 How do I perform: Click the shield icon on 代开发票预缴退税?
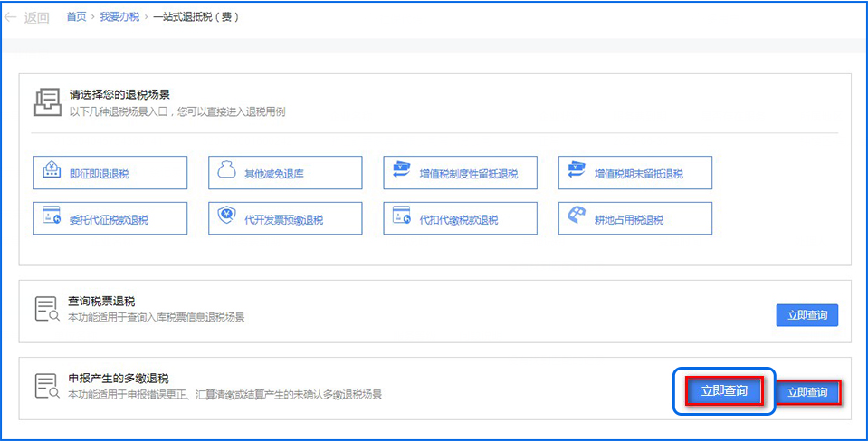(225, 217)
